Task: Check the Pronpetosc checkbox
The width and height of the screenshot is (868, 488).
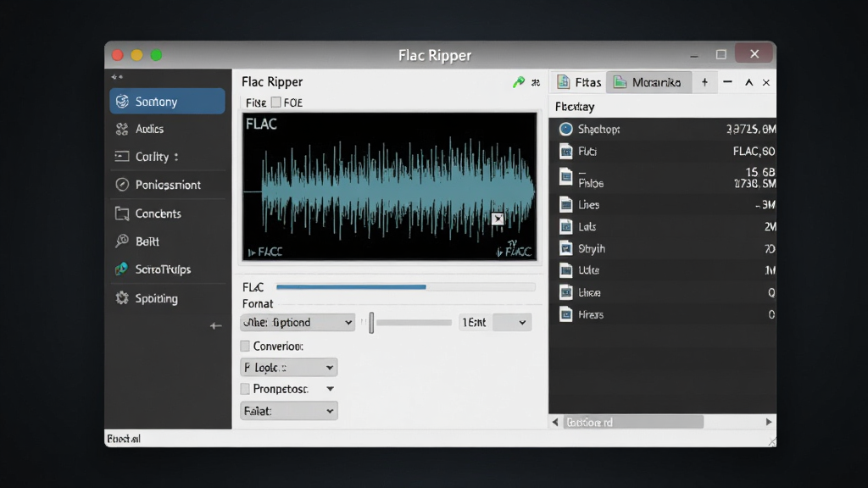Action: [x=245, y=389]
